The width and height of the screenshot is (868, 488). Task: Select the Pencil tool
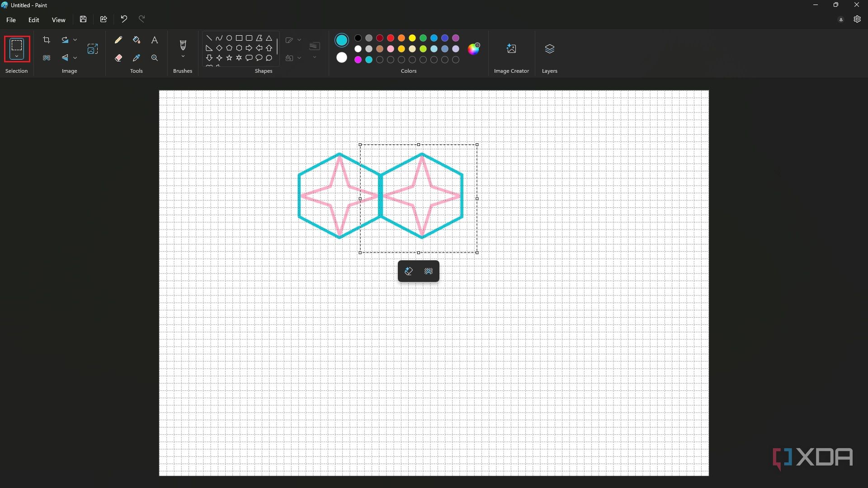point(118,40)
